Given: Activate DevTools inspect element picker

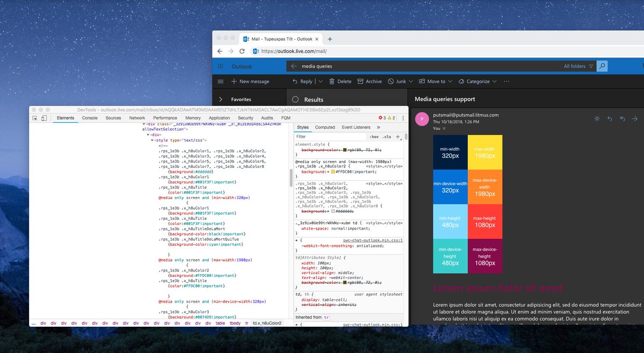Looking at the screenshot, I should click(35, 118).
